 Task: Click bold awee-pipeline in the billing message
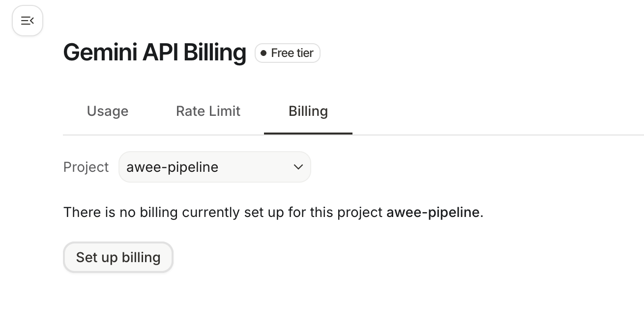point(433,212)
